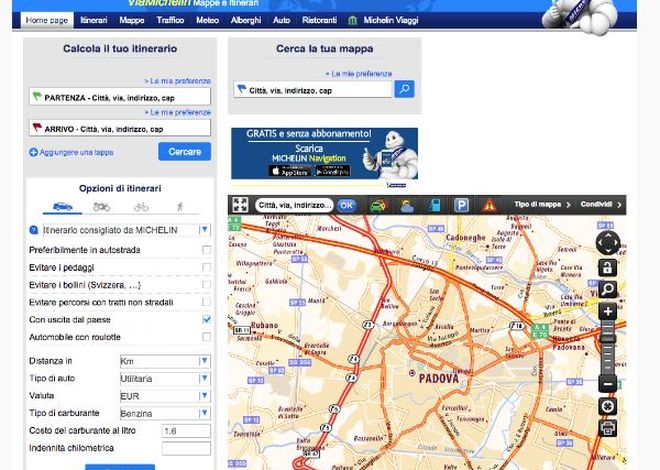Image resolution: width=660 pixels, height=470 pixels.
Task: Click the map fullscreen expand icon
Action: point(240,205)
